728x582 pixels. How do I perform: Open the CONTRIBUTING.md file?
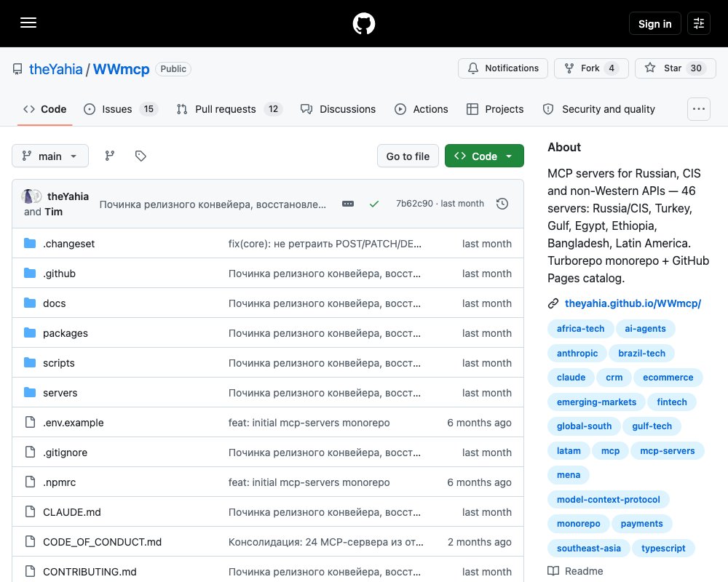pyautogui.click(x=90, y=571)
